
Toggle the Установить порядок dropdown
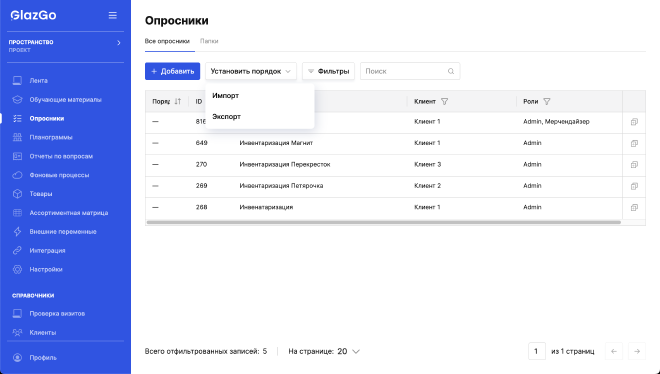tap(251, 71)
